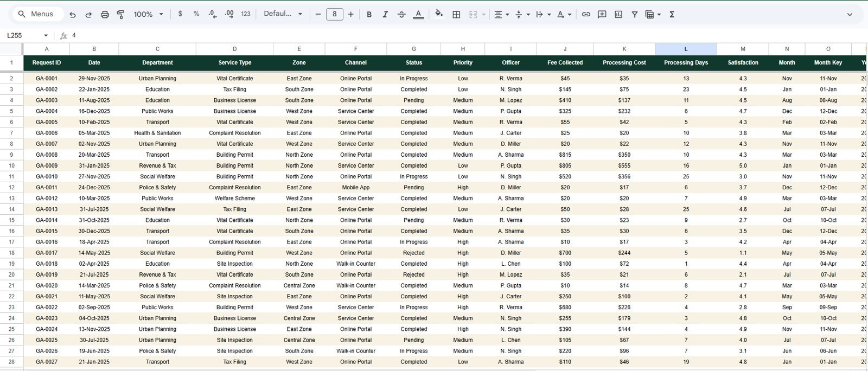Select row 10 header
Viewport: 868px width, 371px height.
tap(11, 165)
